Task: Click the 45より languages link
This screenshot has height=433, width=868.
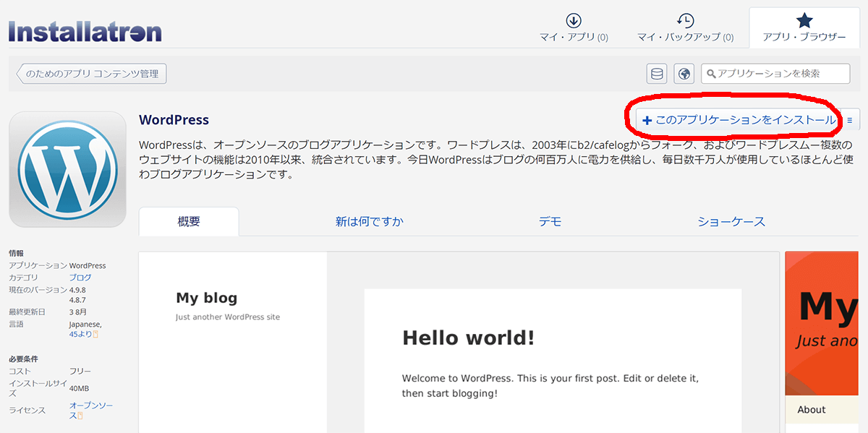Action: coord(81,334)
